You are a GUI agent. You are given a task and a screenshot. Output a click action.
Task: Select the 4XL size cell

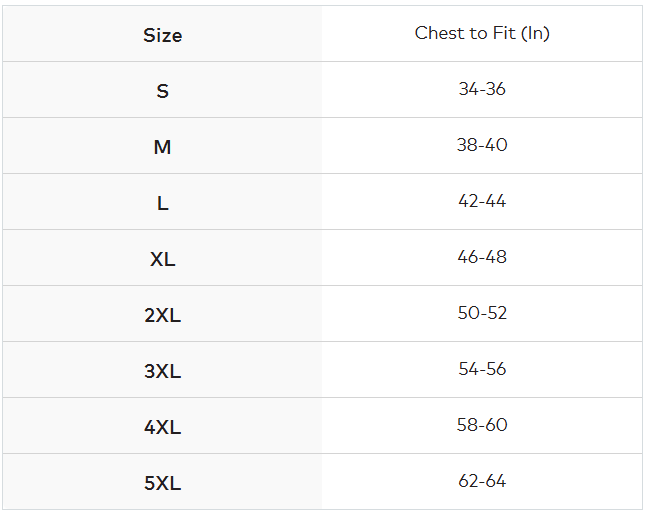tap(162, 427)
